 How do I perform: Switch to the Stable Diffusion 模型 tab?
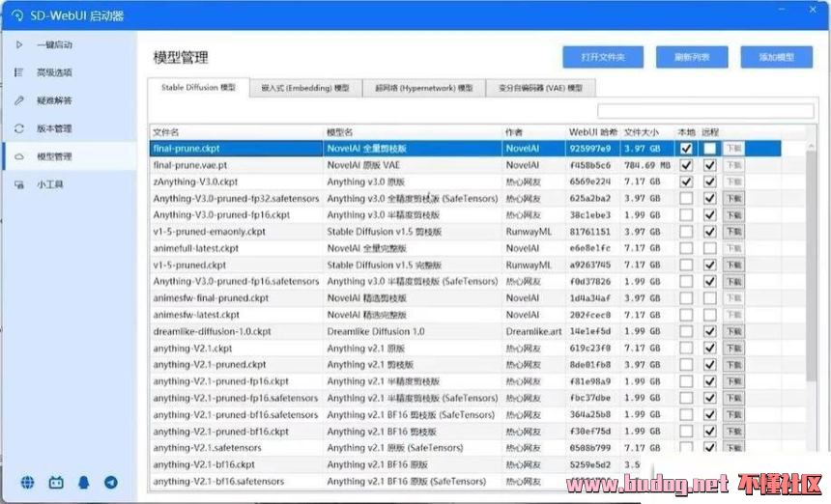tap(198, 88)
